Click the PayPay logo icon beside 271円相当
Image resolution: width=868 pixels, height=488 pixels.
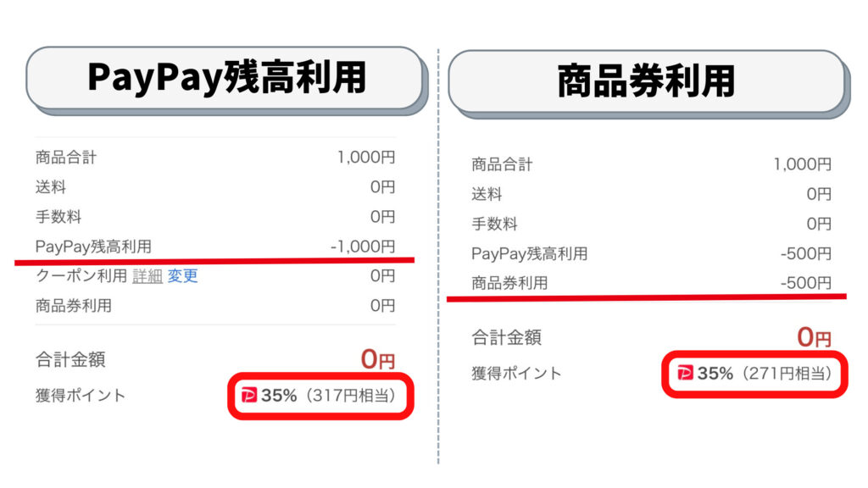685,373
